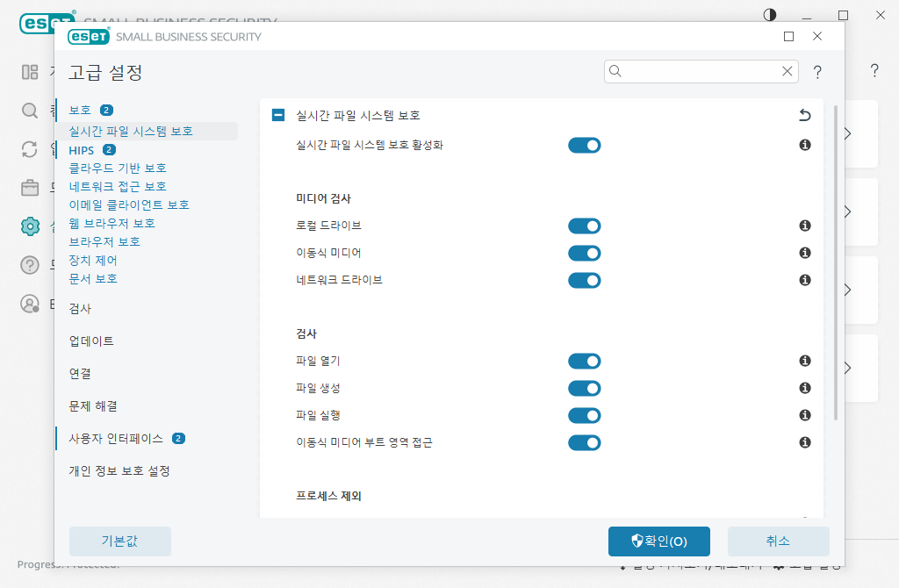Image resolution: width=899 pixels, height=588 pixels.
Task: Select the active settings gear icon
Action: [29, 226]
